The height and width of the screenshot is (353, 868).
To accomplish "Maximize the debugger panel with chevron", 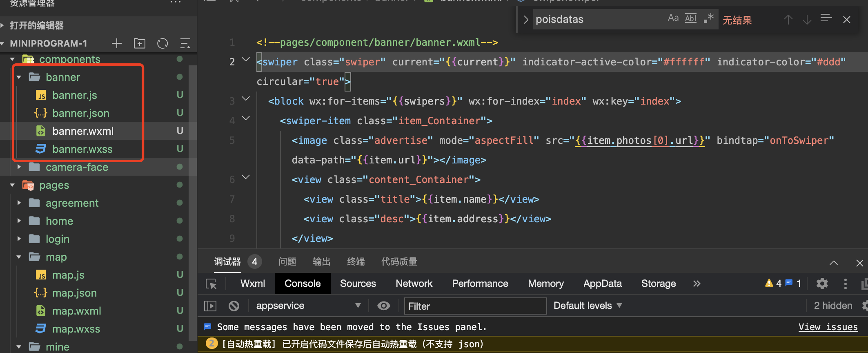I will 834,263.
